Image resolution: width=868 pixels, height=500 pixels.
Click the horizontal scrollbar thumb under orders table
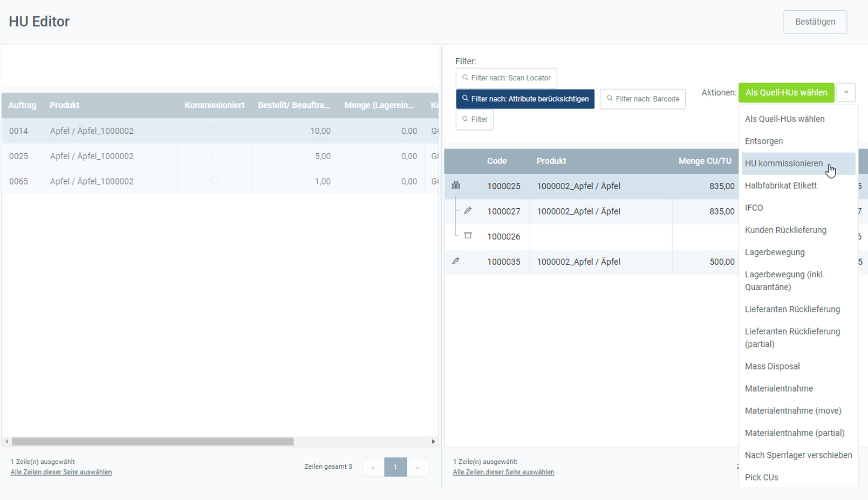point(153,442)
